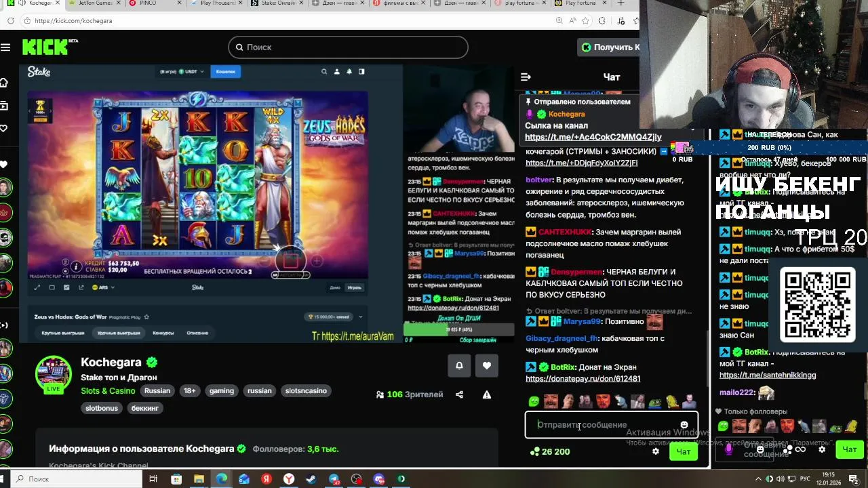The image size is (868, 488).
Task: Toggle Stake game fullscreen icon
Action: [x=37, y=287]
